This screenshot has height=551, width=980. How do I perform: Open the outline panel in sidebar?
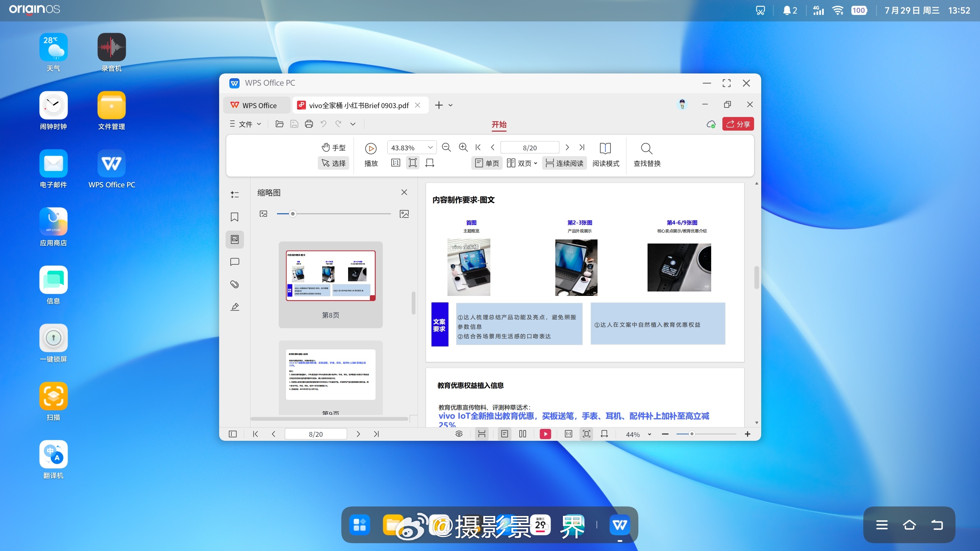pos(235,195)
